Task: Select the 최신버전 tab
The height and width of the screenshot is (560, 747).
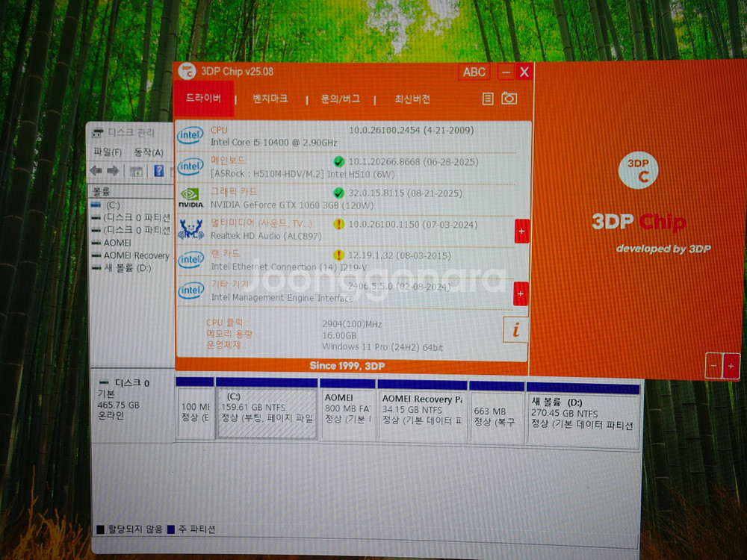Action: point(412,99)
